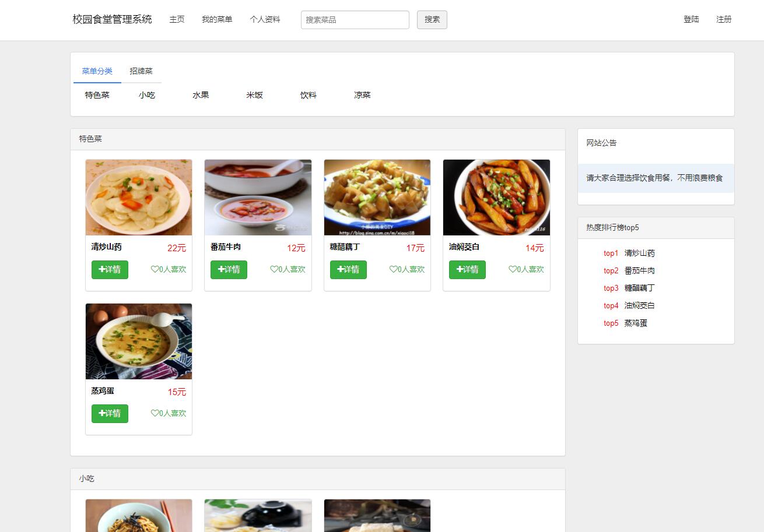
Task: Open the 水果 category tab
Action: (x=201, y=95)
